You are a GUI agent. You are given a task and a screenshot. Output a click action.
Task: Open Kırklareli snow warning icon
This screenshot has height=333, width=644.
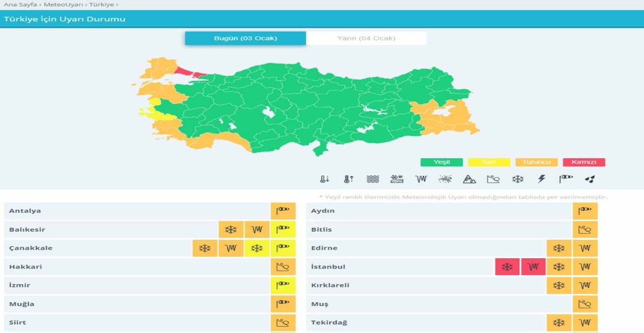[x=559, y=285]
